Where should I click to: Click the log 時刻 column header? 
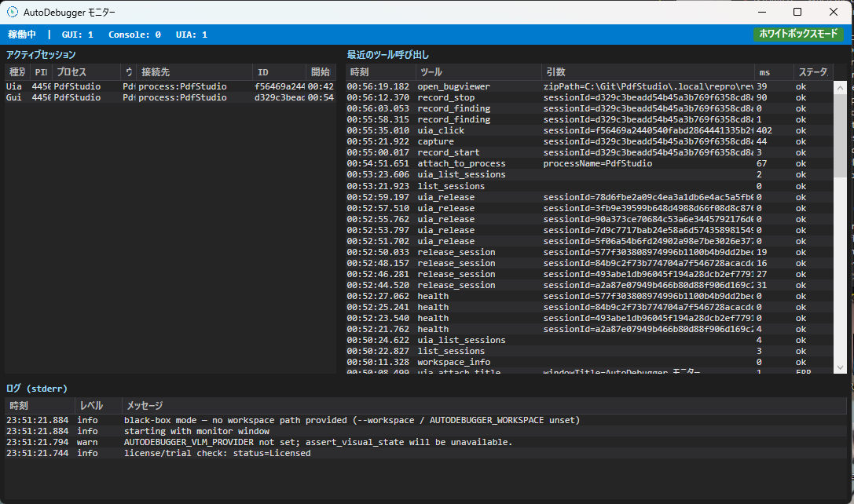[x=40, y=406]
